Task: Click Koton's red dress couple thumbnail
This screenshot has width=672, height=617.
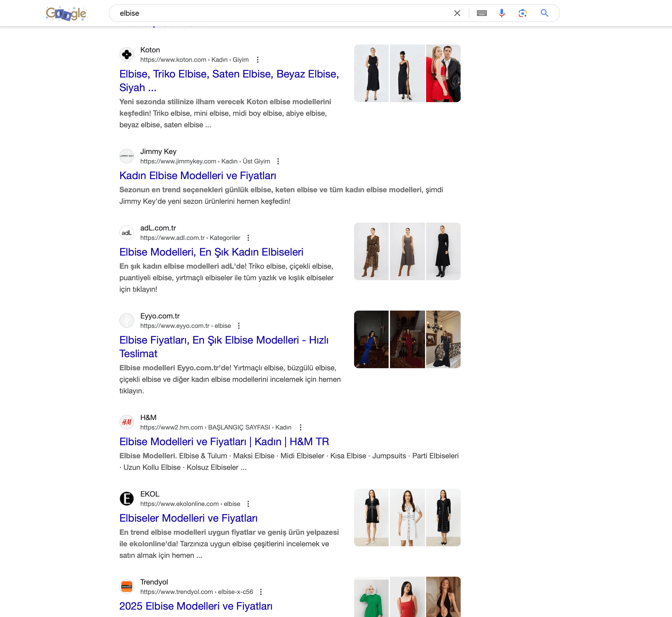Action: 443,73
